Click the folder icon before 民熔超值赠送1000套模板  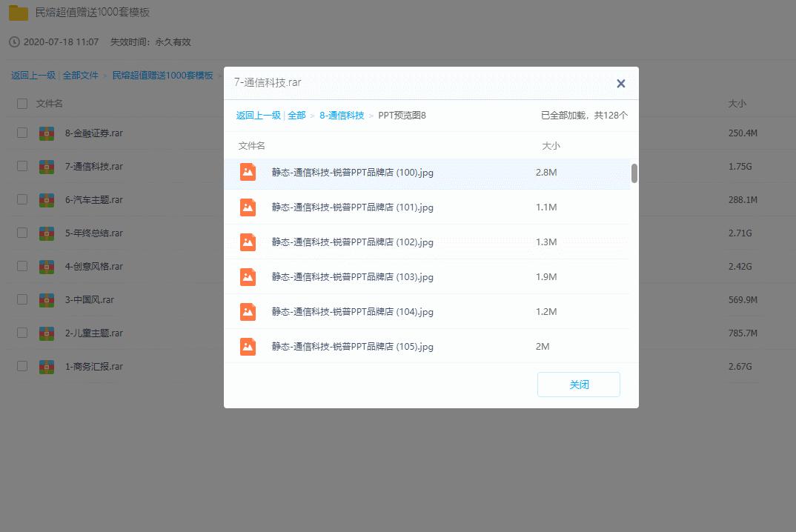tap(18, 12)
